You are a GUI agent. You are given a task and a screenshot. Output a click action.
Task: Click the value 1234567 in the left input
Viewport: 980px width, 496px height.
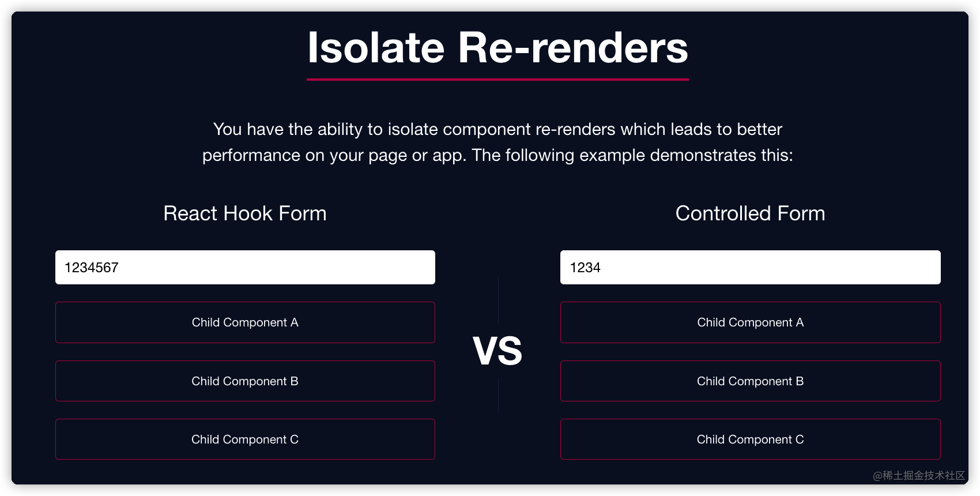coord(92,267)
